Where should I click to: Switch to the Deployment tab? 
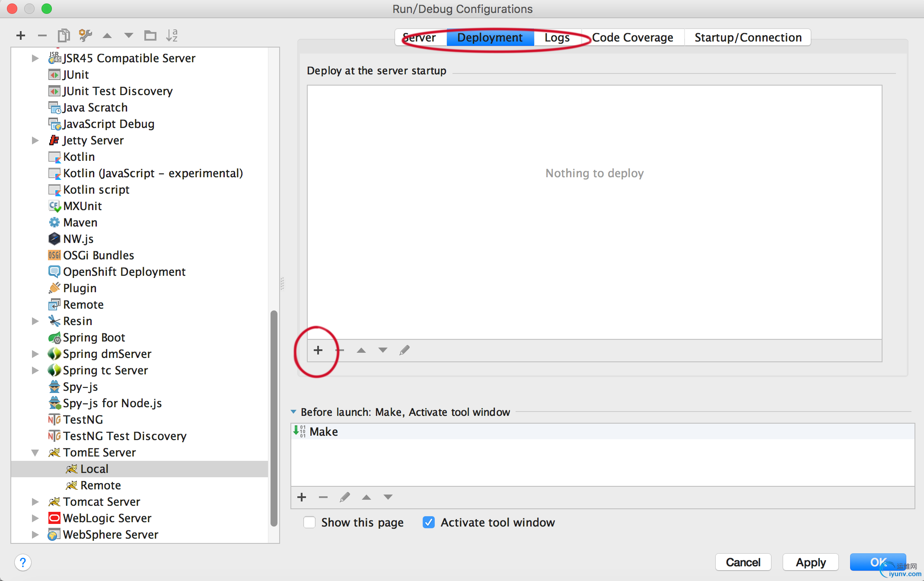(490, 37)
